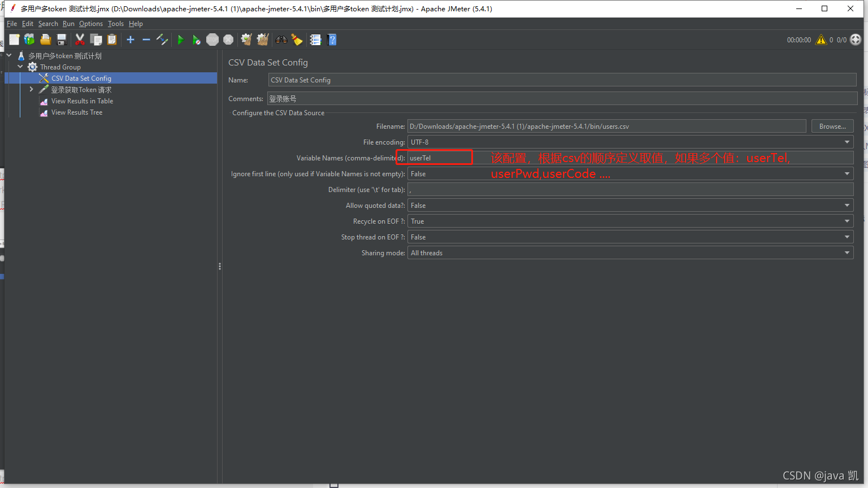Open the Options menu
868x488 pixels.
[x=91, y=24]
